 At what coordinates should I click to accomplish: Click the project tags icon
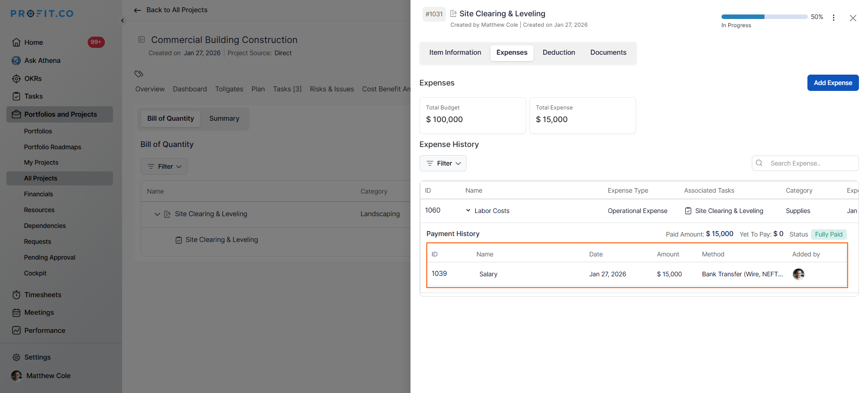point(139,74)
